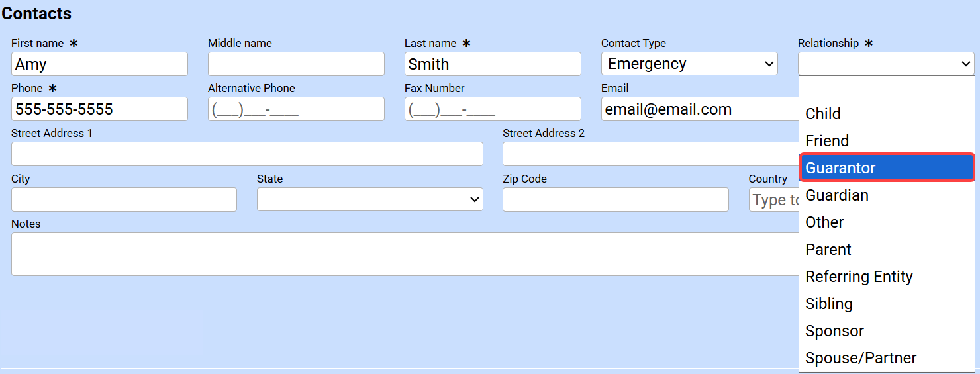
Task: Click the Alternative Phone field
Action: pyautogui.click(x=296, y=109)
